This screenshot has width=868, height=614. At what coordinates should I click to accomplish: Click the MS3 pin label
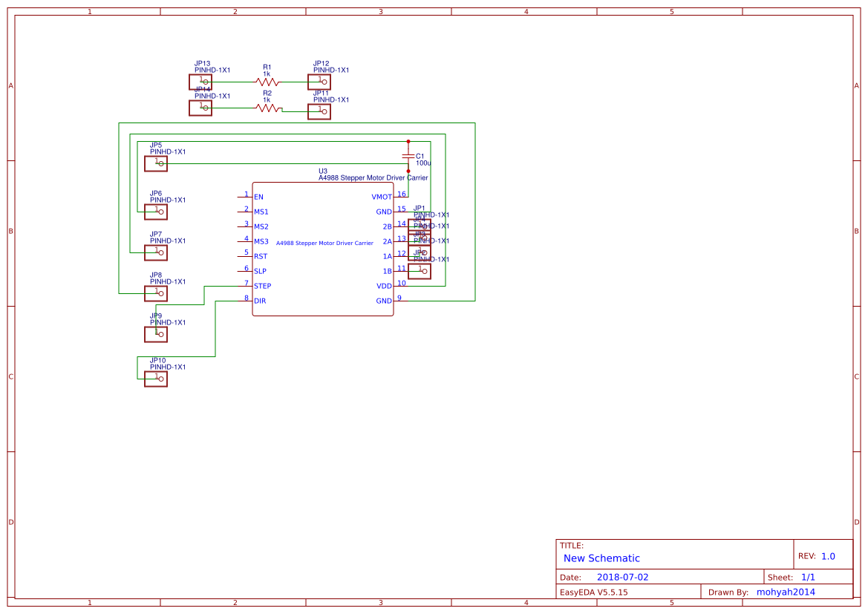tap(261, 241)
